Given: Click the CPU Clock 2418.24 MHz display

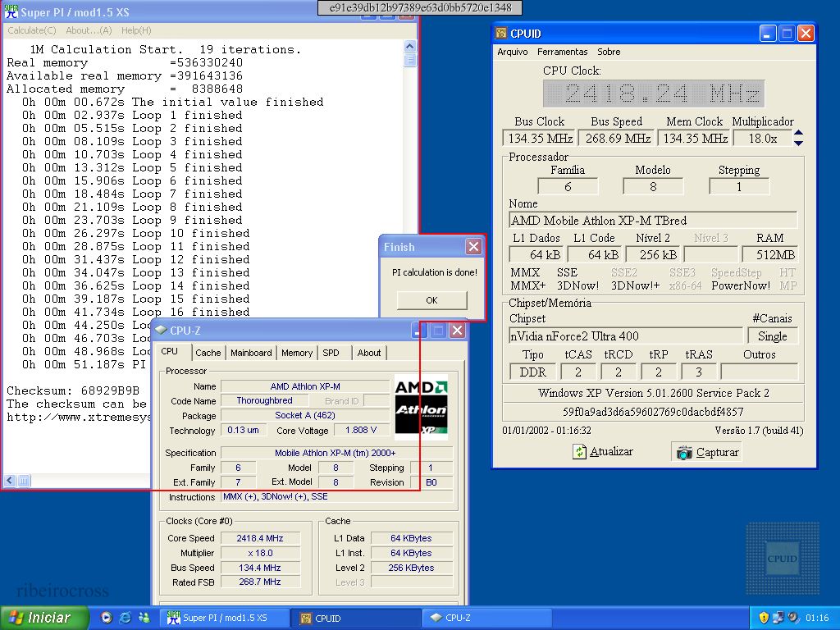Looking at the screenshot, I should pos(654,94).
